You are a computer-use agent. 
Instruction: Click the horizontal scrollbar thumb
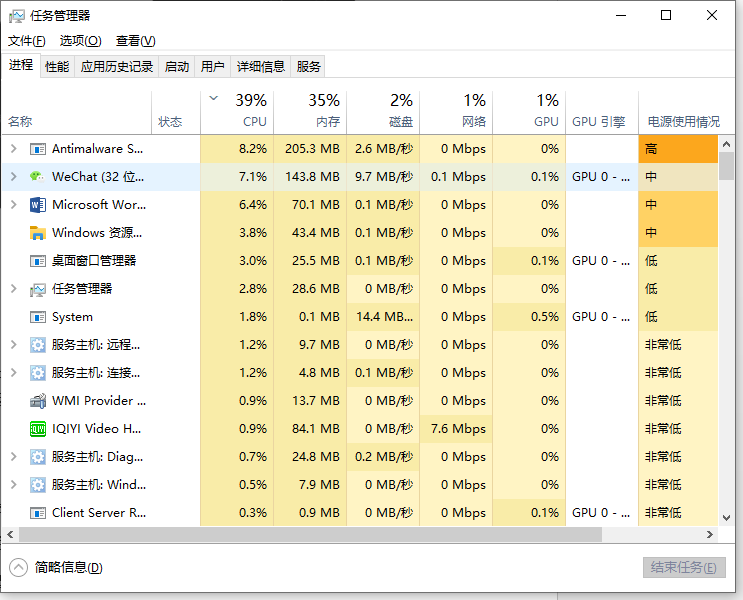310,535
